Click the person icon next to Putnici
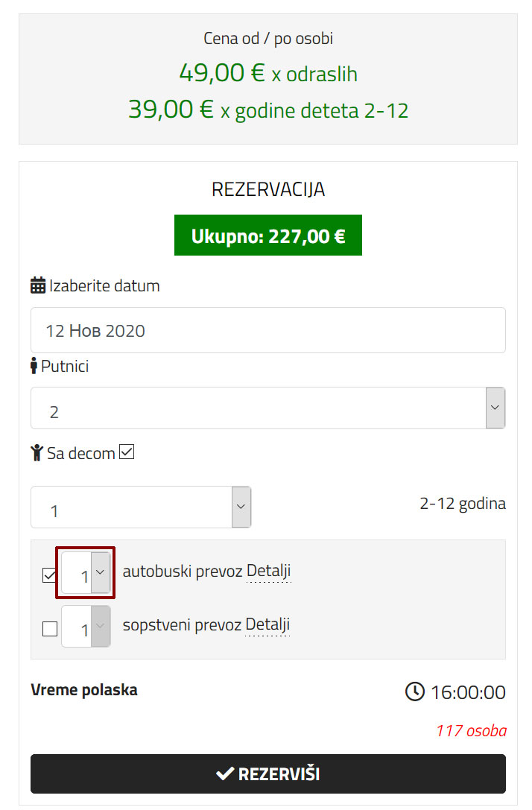 [34, 367]
